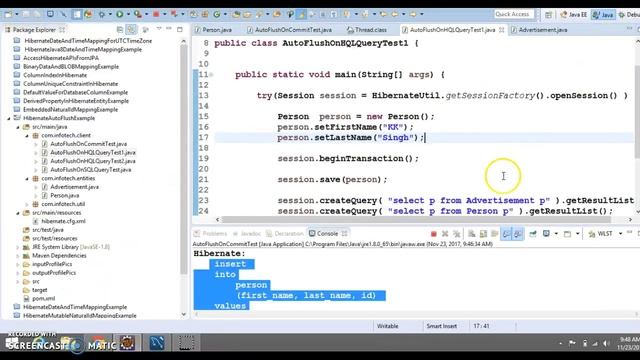Switch to the Thread.class editor tab
The image size is (640, 360).
[x=367, y=30]
